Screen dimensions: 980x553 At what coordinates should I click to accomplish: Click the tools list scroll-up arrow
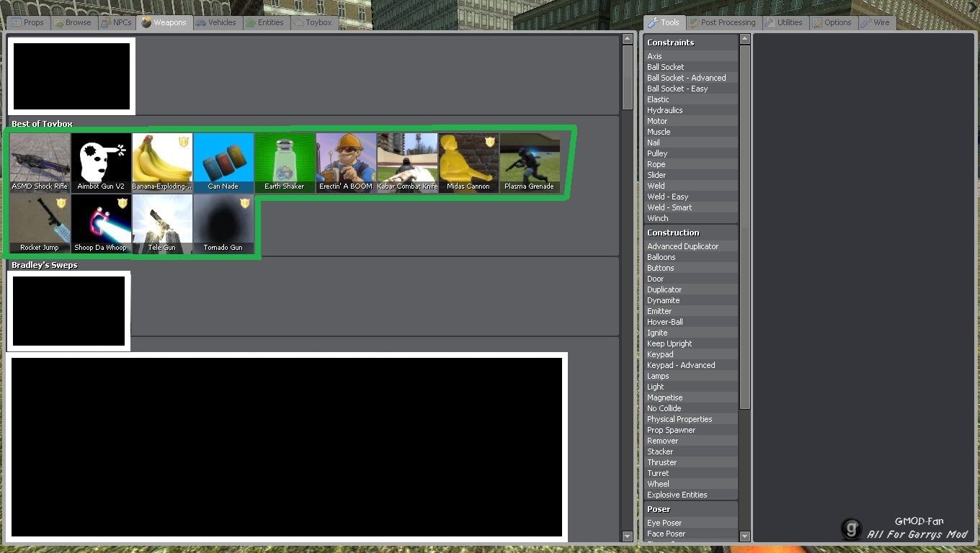[x=745, y=39]
